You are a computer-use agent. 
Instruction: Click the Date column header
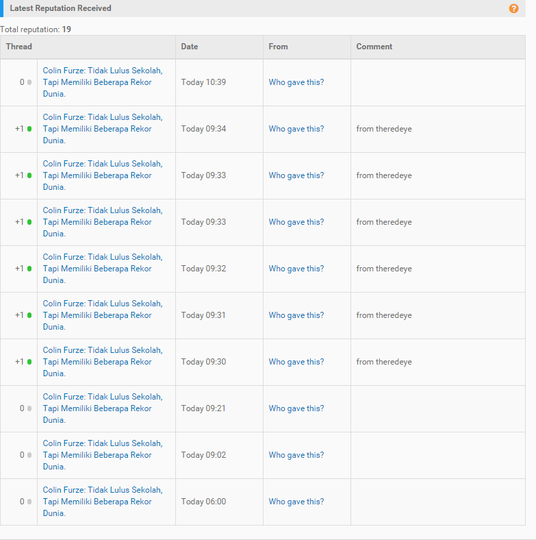(189, 46)
